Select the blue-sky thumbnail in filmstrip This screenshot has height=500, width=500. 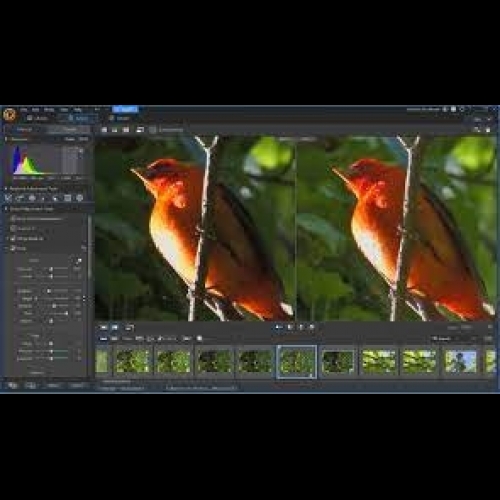(x=461, y=361)
